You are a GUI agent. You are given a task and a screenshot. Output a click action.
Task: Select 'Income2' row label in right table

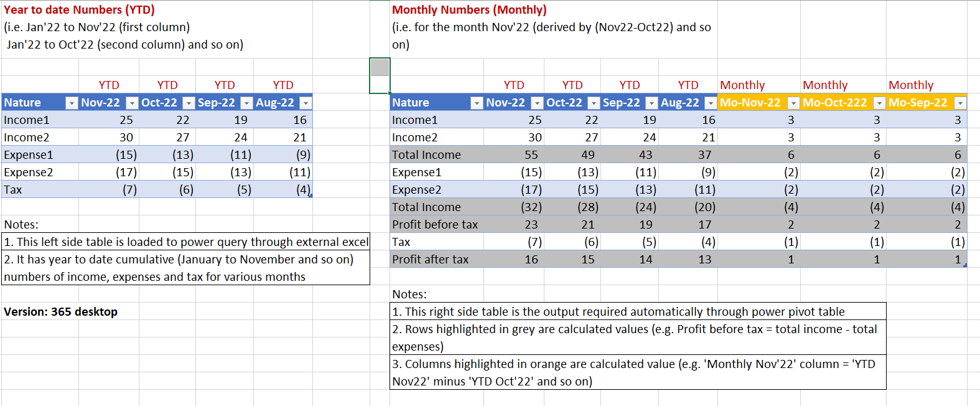coord(414,138)
